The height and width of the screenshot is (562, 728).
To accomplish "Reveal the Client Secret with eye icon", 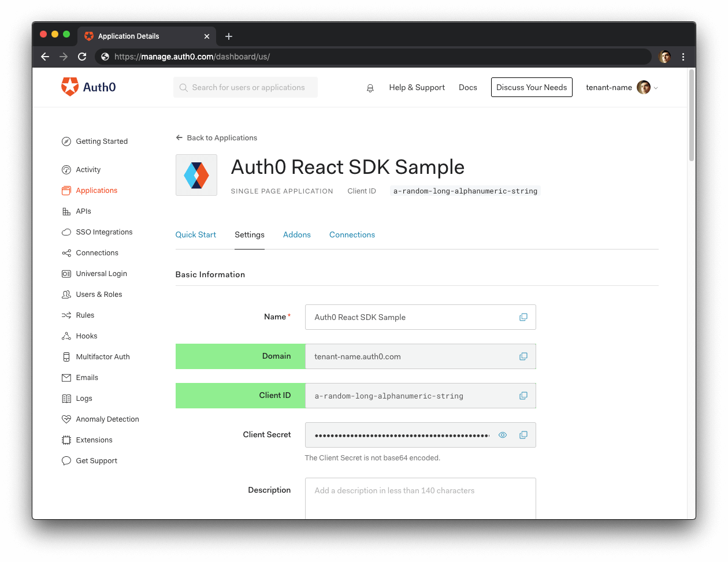I will point(503,435).
